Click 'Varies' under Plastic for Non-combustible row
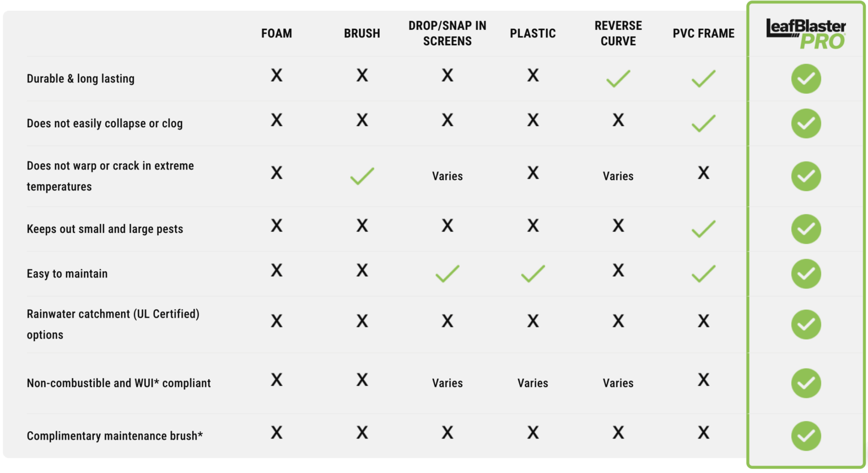868x473 pixels. [533, 383]
